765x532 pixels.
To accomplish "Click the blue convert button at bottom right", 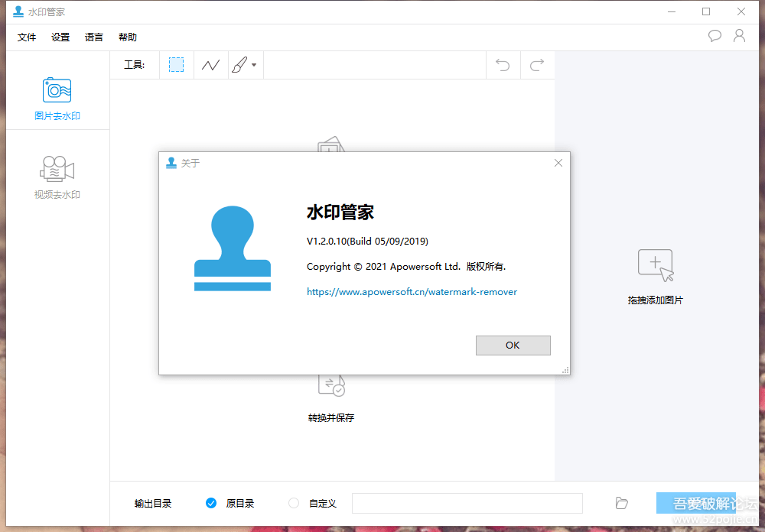I will (x=696, y=503).
